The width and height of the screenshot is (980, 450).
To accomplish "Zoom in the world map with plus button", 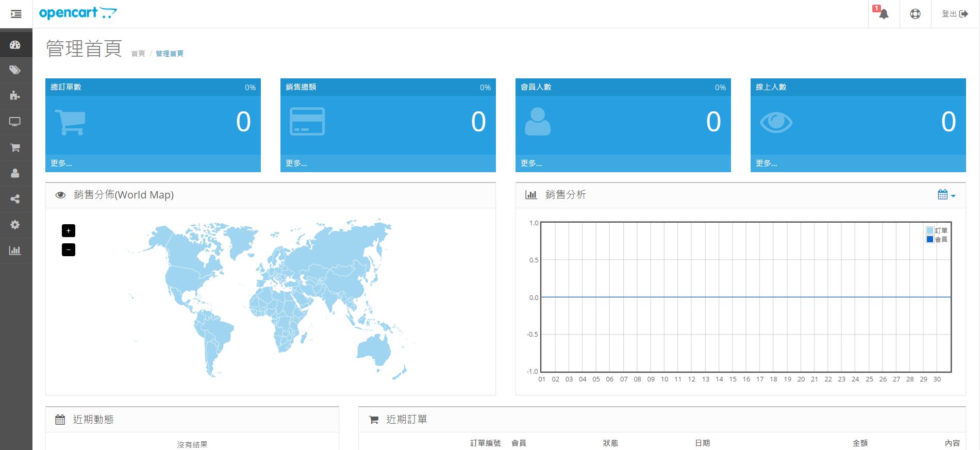I will [x=69, y=230].
